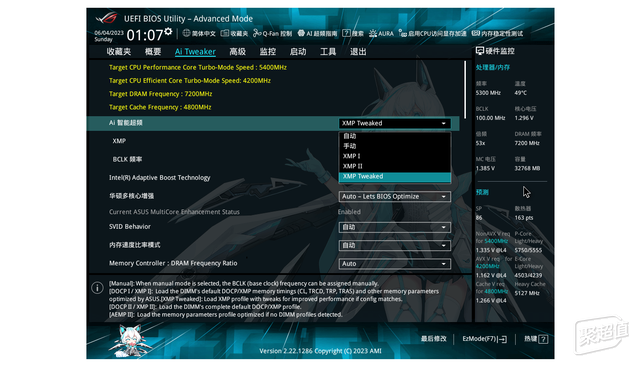Image resolution: width=640 pixels, height=366 pixels.
Task: Choose XMP I in the dropdown list
Action: pyautogui.click(x=395, y=156)
